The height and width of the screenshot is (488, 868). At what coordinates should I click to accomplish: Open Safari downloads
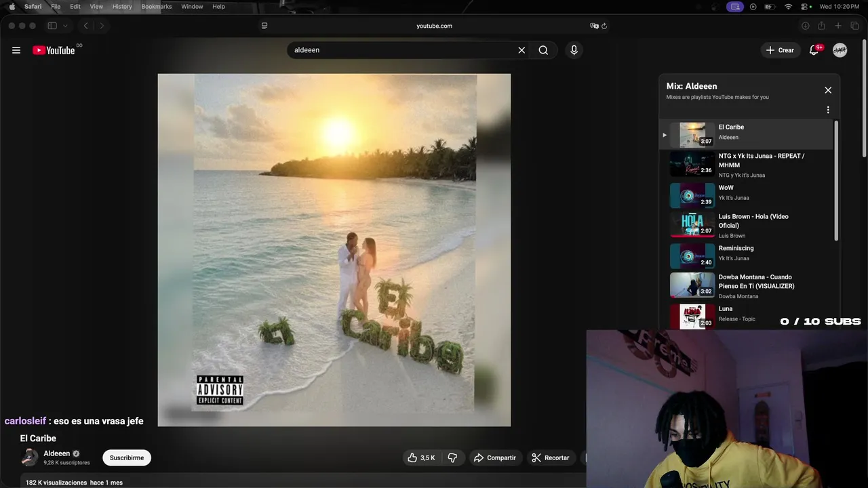pos(806,26)
